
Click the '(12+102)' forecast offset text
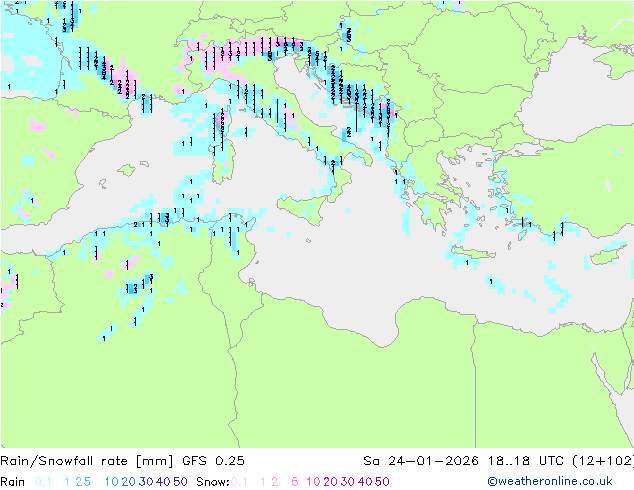(x=603, y=461)
